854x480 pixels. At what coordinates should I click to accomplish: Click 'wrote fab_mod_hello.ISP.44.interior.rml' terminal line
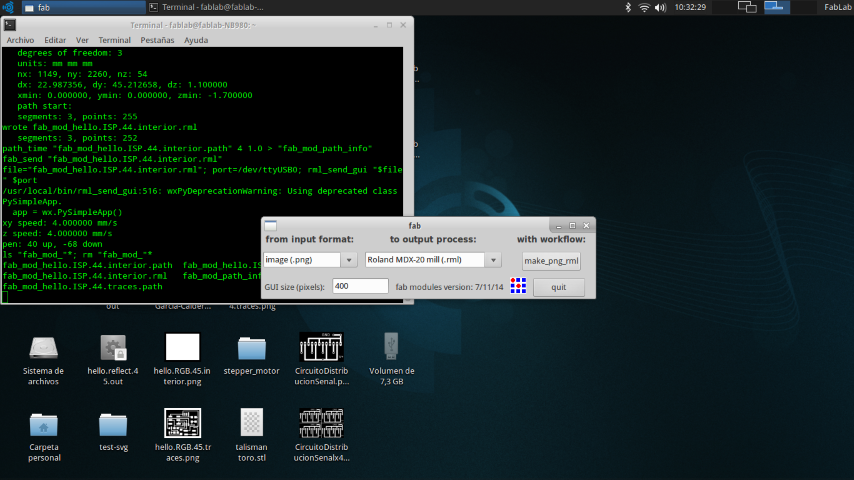(x=100, y=127)
